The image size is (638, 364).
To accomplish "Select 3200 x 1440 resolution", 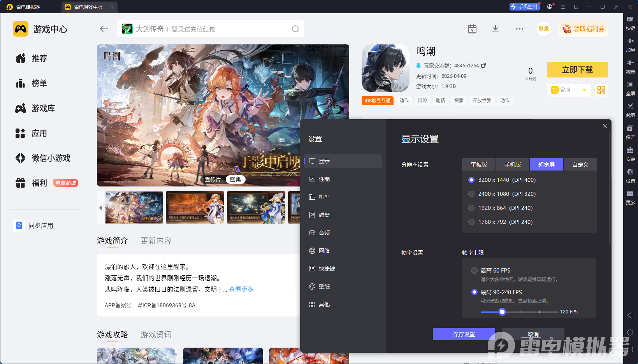I will pyautogui.click(x=471, y=180).
